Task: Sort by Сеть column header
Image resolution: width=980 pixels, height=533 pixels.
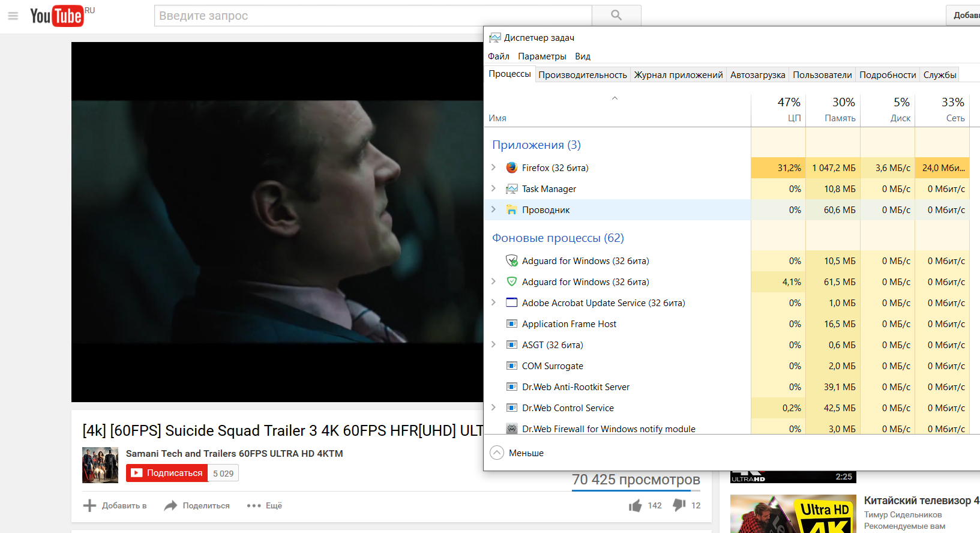Action: (942, 110)
